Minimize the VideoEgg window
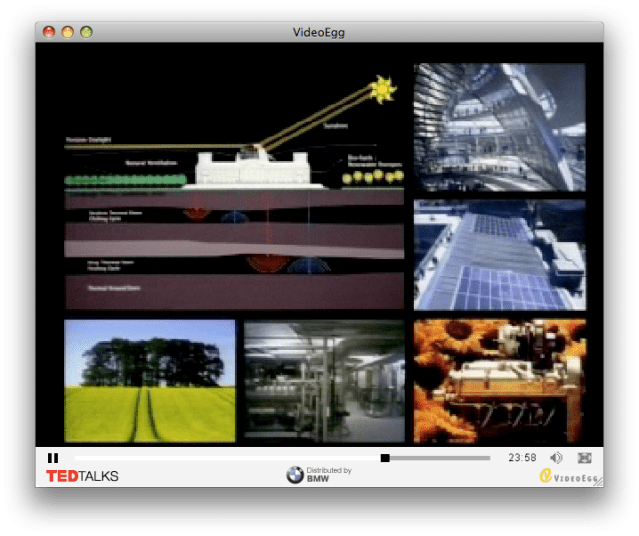The width and height of the screenshot is (639, 536). tap(67, 32)
